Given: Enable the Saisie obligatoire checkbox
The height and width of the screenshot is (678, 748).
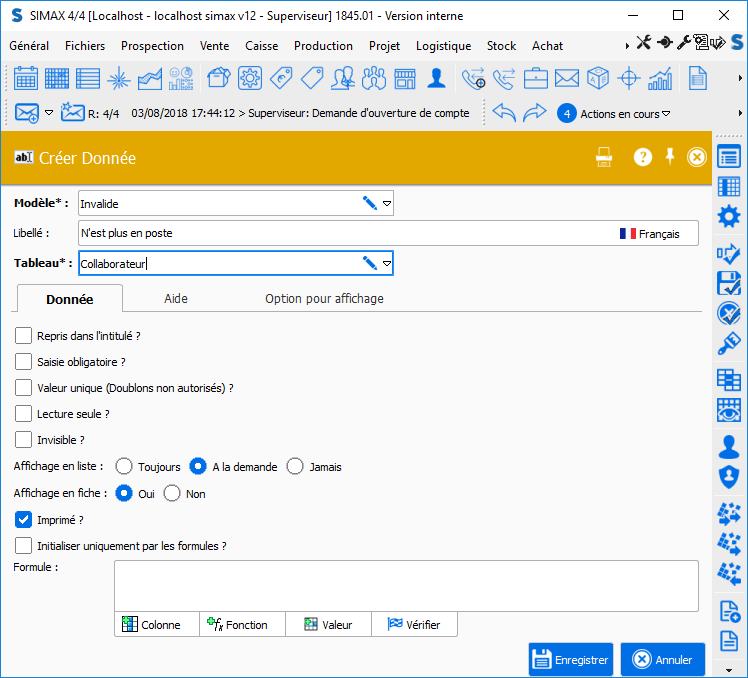Looking at the screenshot, I should pyautogui.click(x=24, y=362).
